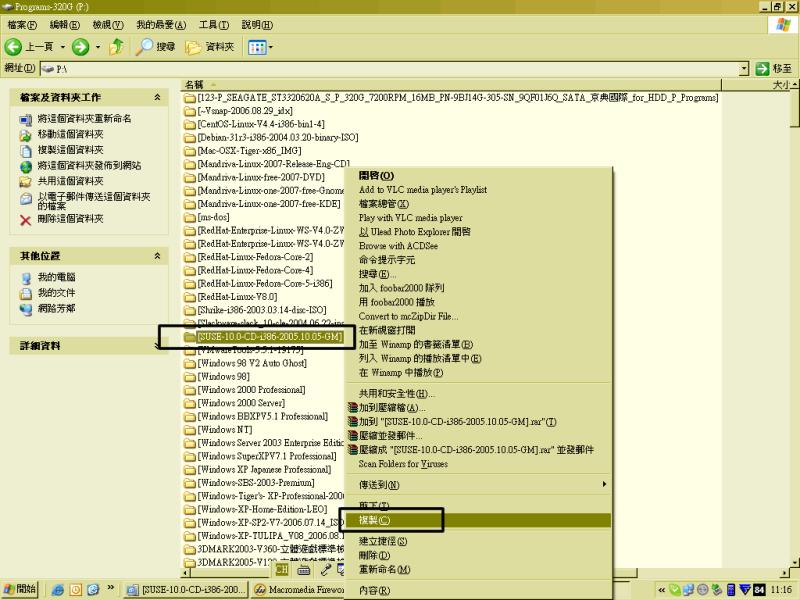800x600 pixels.
Task: Expand hidden system tray icons
Action: [661, 590]
